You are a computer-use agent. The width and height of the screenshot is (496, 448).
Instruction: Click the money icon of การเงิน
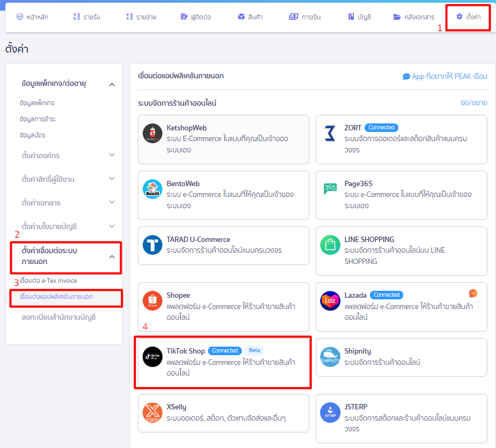pyautogui.click(x=293, y=17)
